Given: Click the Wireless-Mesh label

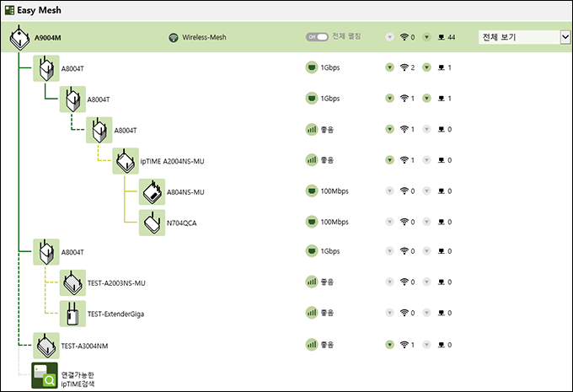Looking at the screenshot, I should tap(204, 37).
